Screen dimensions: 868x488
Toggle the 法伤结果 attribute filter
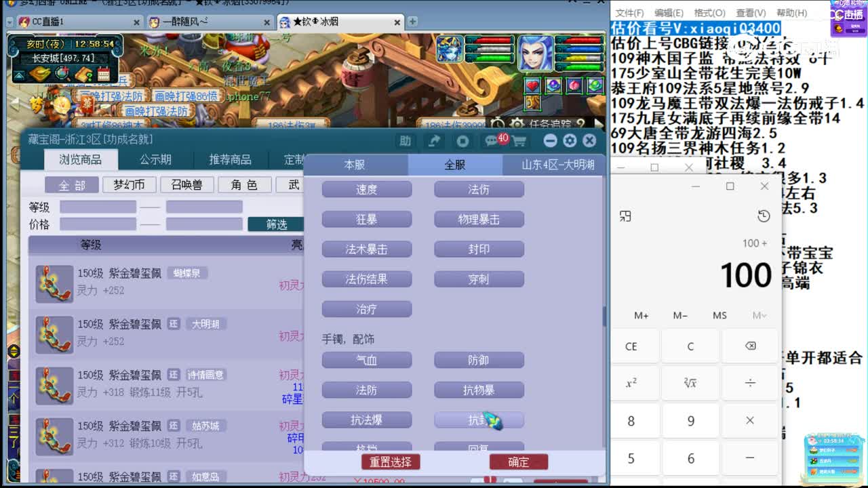[367, 279]
